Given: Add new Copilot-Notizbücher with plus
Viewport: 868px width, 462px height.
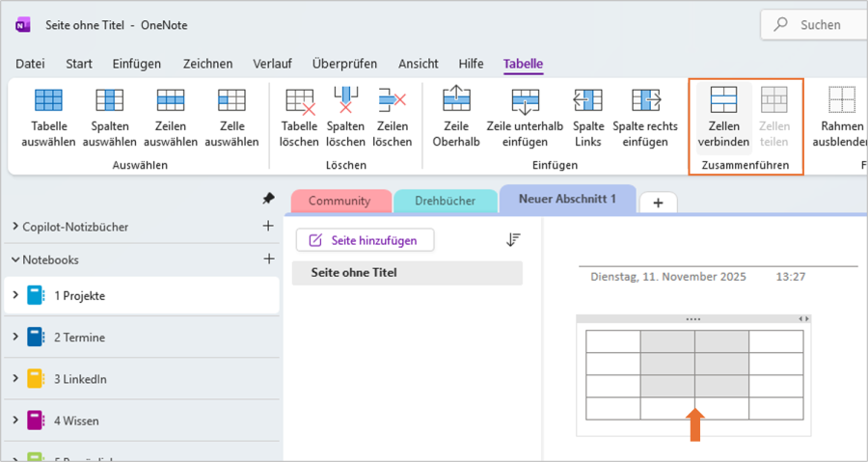Looking at the screenshot, I should pos(268,226).
